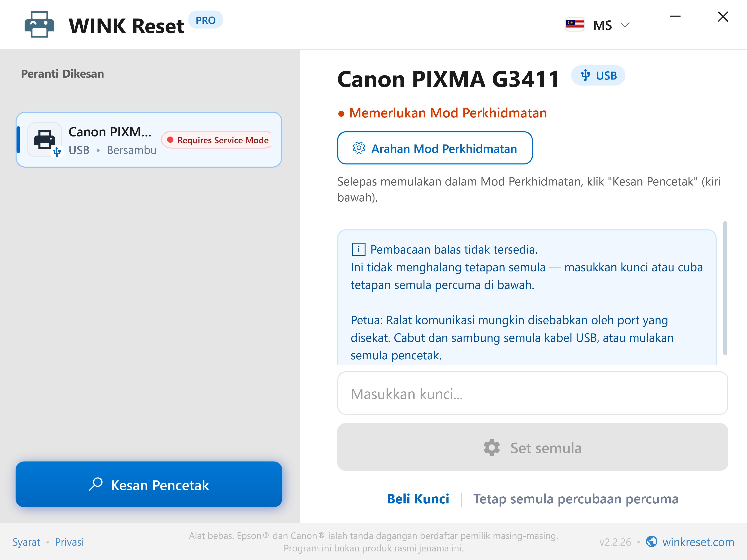Click Tetap semula percubaan percuma link
Image resolution: width=747 pixels, height=560 pixels.
(x=576, y=499)
